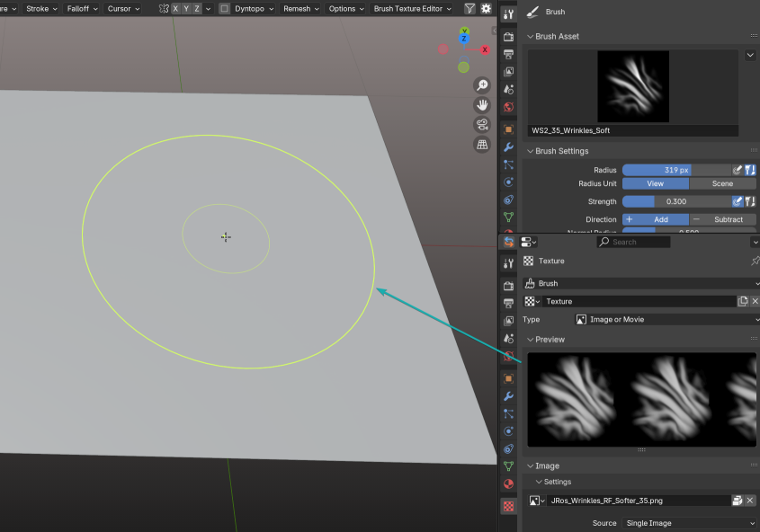Open Particles tab in upper Properties editor
760x532 pixels.
tap(508, 164)
